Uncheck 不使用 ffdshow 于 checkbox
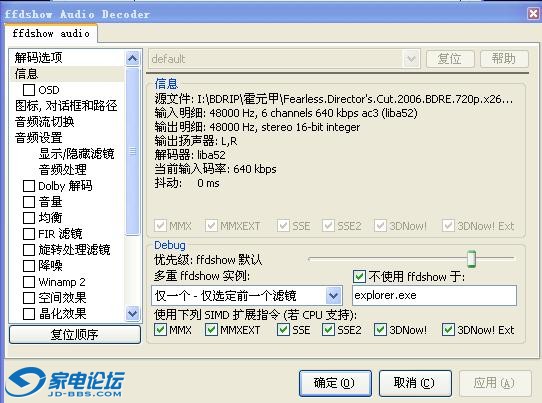Screen dimensions: 542x403 pyautogui.click(x=359, y=277)
